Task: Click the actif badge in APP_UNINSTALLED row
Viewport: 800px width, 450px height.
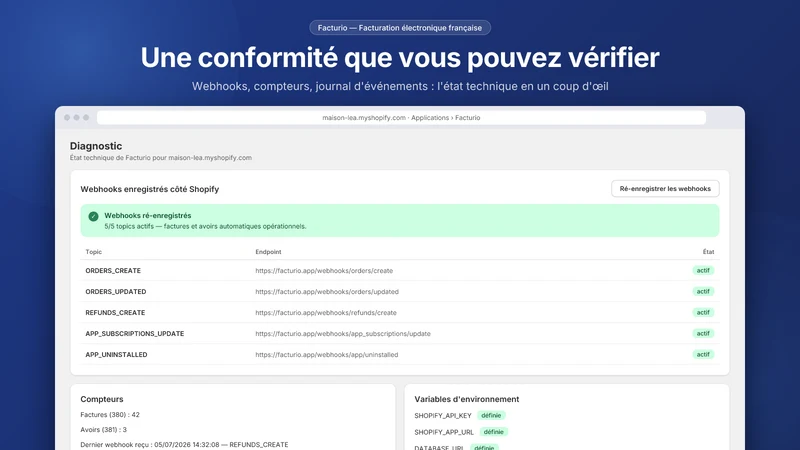Action: (703, 354)
